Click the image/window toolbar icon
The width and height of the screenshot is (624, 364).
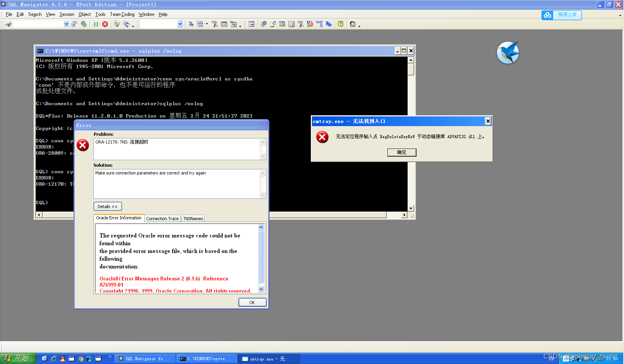251,24
